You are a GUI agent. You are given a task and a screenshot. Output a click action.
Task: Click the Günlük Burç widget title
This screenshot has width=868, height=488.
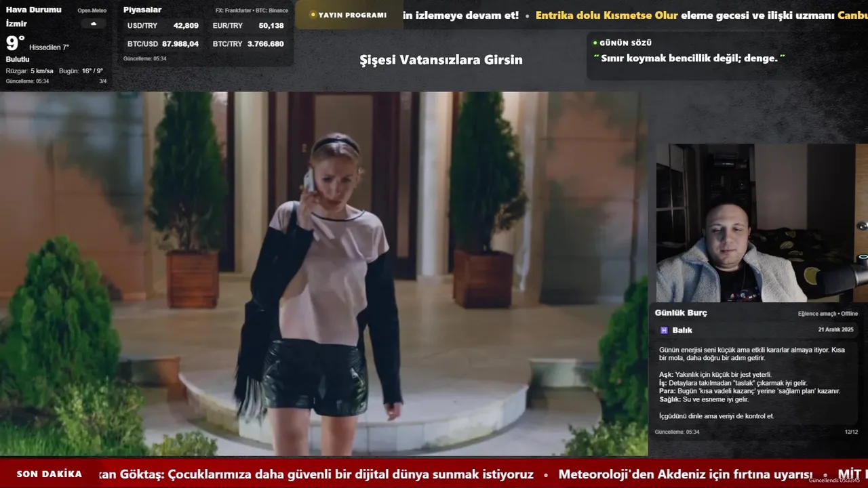click(681, 313)
